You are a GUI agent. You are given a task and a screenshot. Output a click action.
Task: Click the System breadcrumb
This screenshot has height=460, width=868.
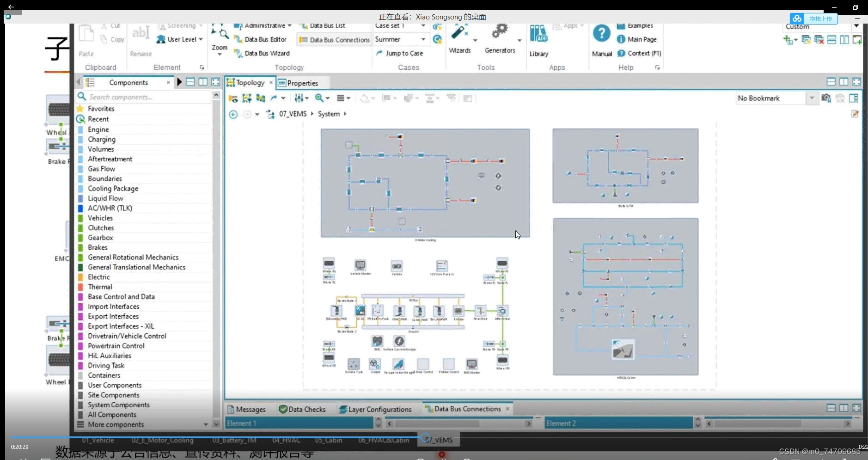point(329,114)
